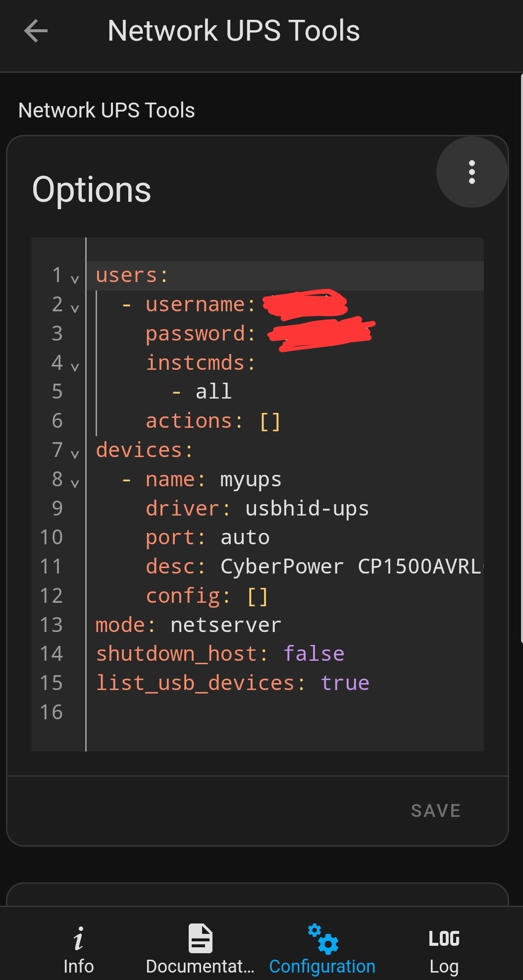Viewport: 523px width, 980px height.
Task: Collapse the name myups fold arrow
Action: (x=75, y=483)
